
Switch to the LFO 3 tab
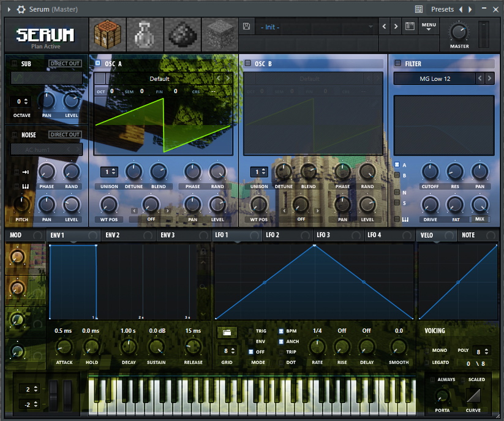point(323,235)
